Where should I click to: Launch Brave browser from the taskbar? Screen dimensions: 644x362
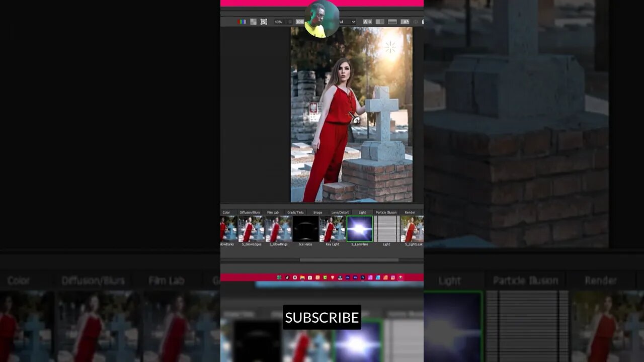(x=333, y=278)
